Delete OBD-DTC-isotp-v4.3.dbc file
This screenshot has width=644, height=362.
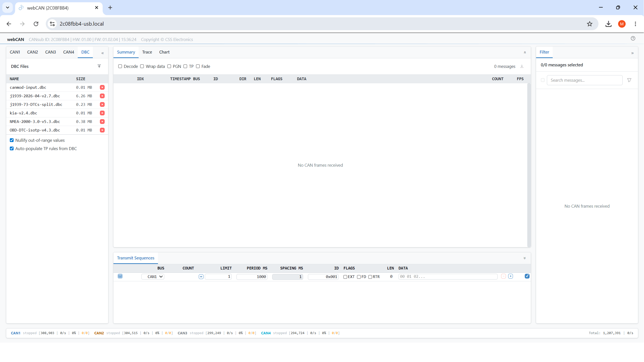pos(102,130)
